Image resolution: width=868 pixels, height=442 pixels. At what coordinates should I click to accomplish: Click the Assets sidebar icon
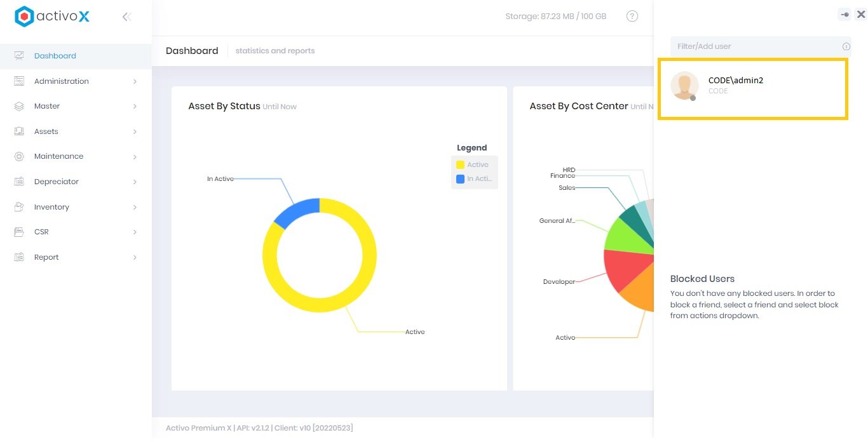pos(19,131)
